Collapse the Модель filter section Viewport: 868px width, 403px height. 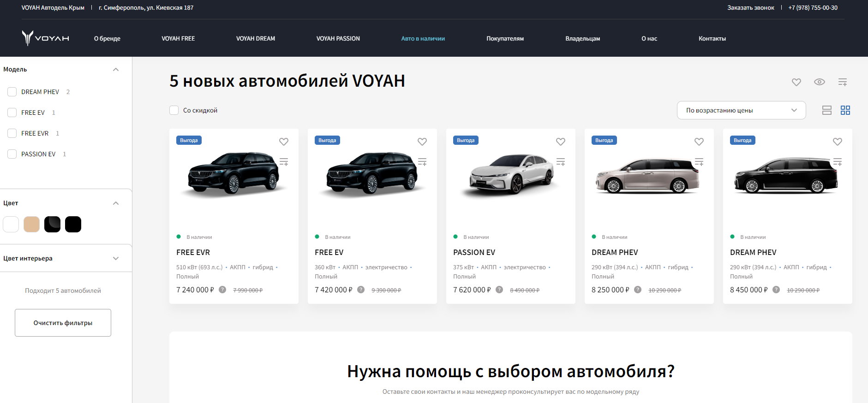click(116, 70)
